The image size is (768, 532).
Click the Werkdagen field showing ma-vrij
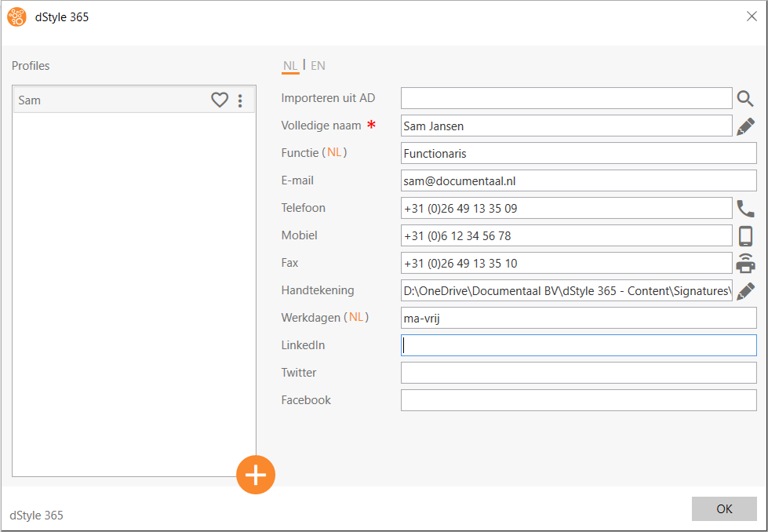578,318
